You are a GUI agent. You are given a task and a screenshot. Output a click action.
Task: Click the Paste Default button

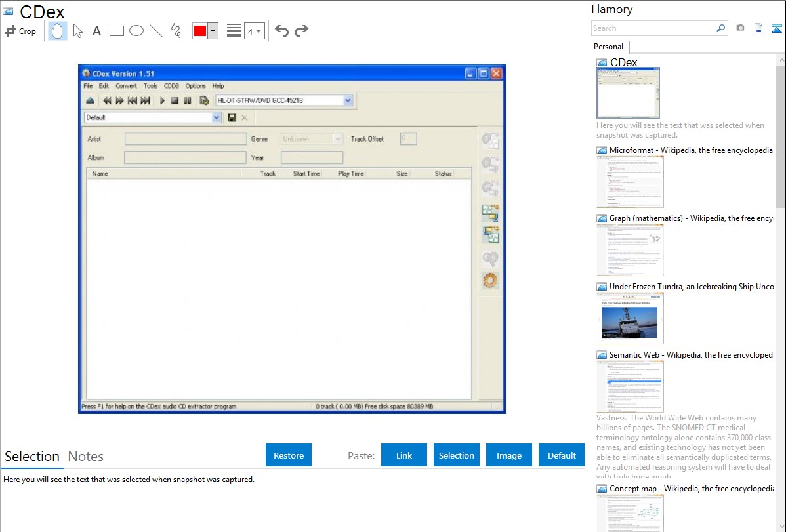(x=562, y=455)
